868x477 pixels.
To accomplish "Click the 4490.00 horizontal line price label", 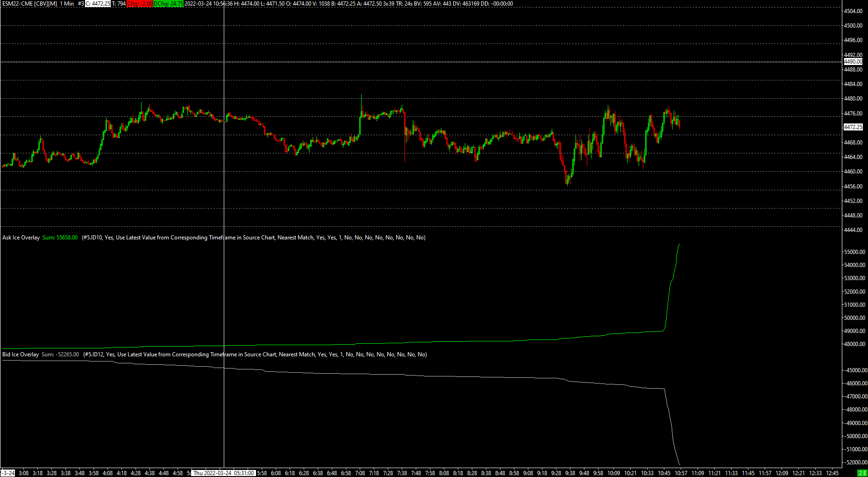I will (x=853, y=62).
